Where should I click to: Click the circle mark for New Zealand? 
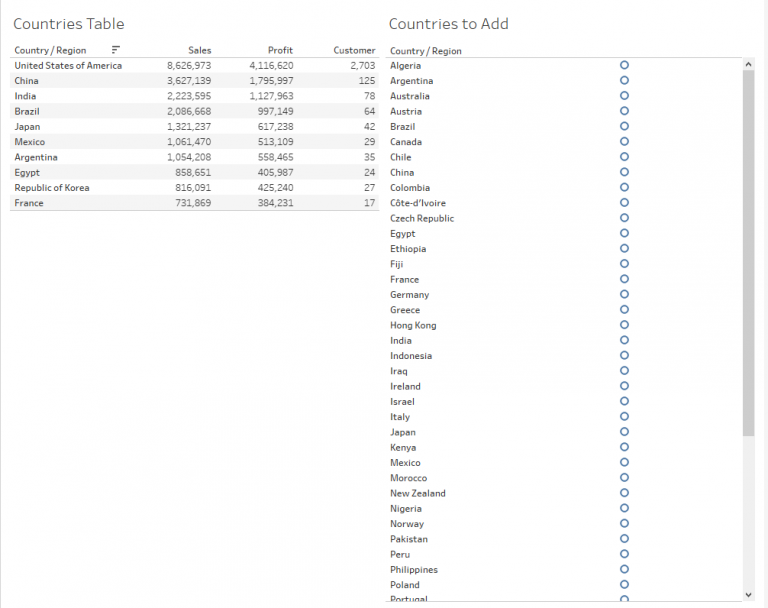click(x=624, y=493)
